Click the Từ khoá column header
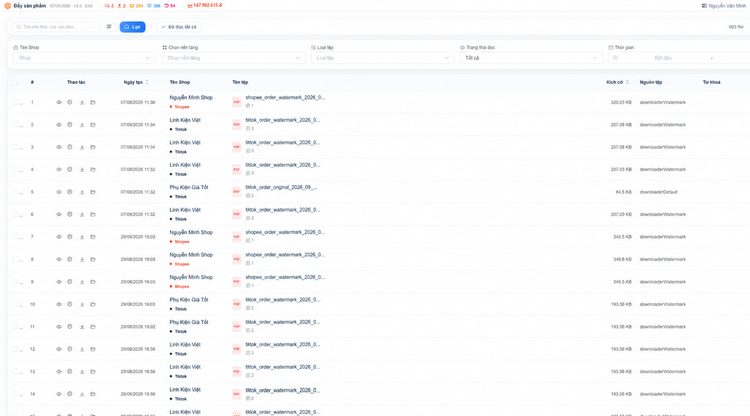 tap(711, 82)
